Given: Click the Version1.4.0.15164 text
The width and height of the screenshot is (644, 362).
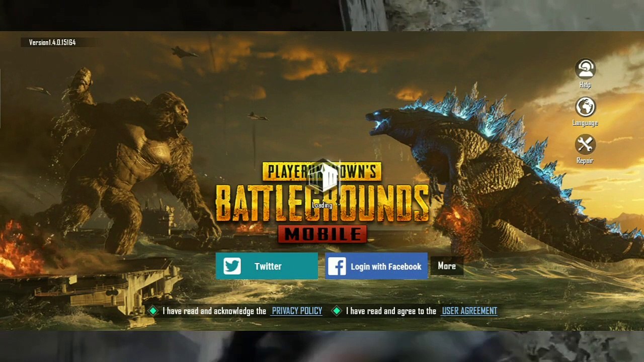Looking at the screenshot, I should coord(52,43).
